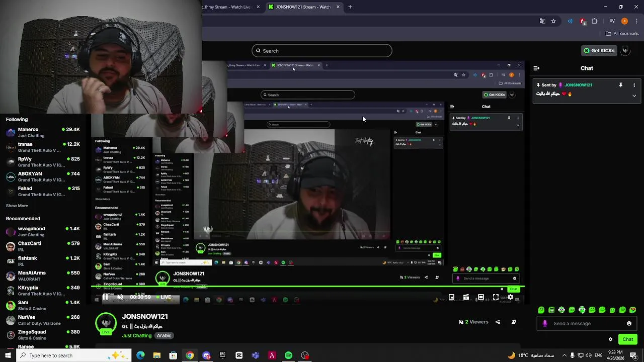Jump to LIVE in the player

[163, 297]
